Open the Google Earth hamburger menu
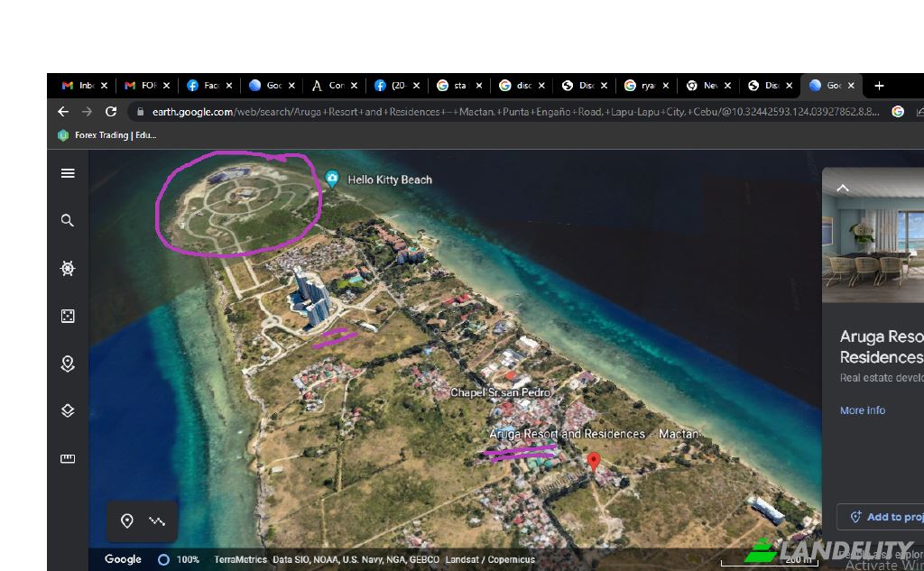Screen dimensions: 924x571 point(68,173)
